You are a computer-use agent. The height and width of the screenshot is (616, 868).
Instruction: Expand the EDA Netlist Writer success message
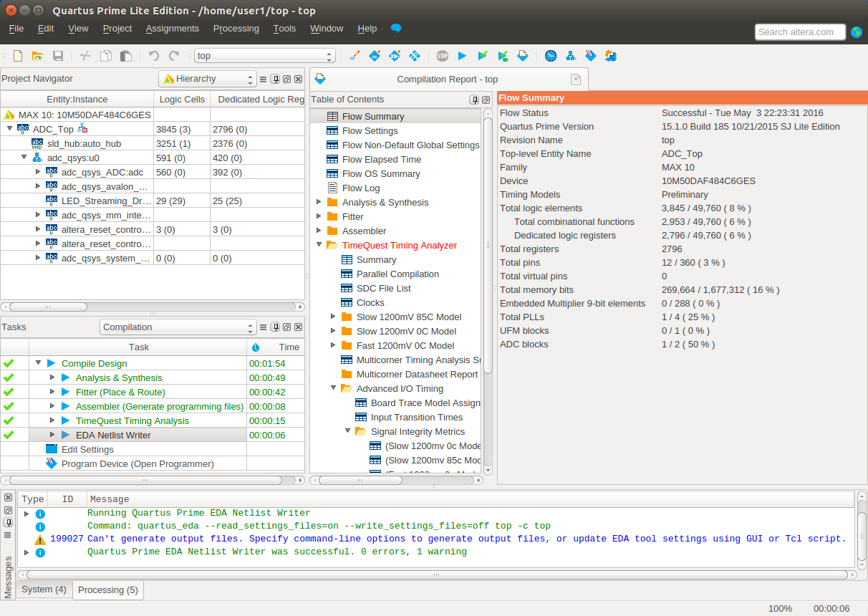pos(27,552)
